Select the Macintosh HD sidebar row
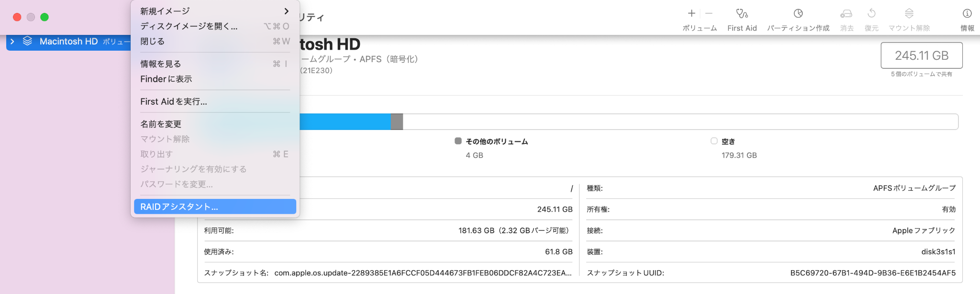The image size is (980, 294). [x=68, y=42]
